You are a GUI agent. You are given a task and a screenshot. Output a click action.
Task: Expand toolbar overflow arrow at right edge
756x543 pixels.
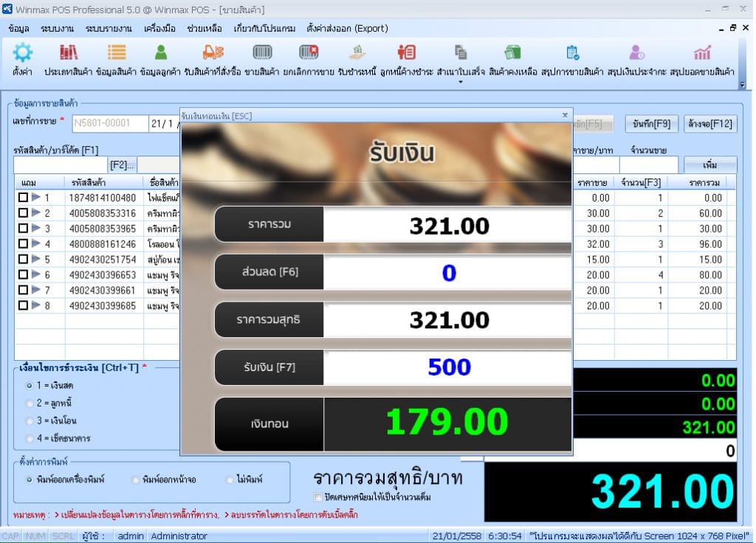(743, 84)
